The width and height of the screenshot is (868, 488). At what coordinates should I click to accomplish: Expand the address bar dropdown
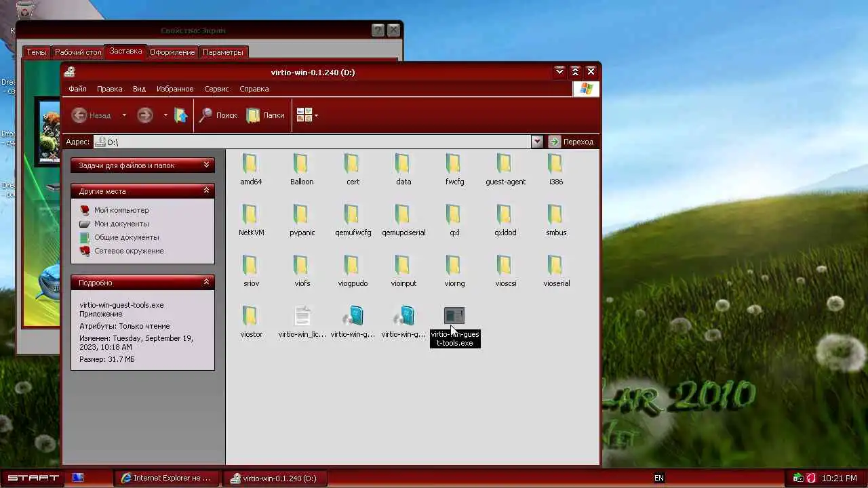(x=537, y=142)
